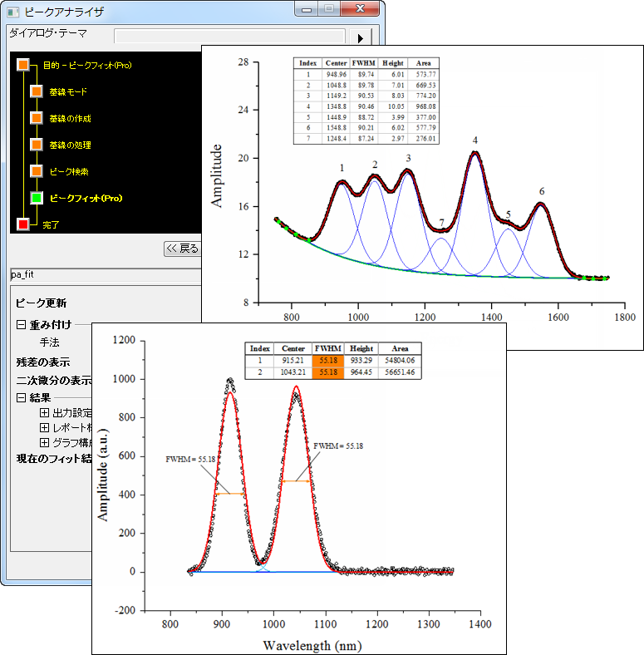Click the 残差の表示 option
Screen dimensions: 644x655
[x=43, y=362]
